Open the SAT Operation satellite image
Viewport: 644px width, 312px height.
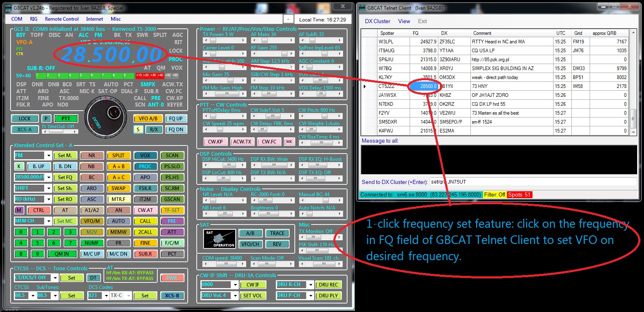click(x=219, y=239)
